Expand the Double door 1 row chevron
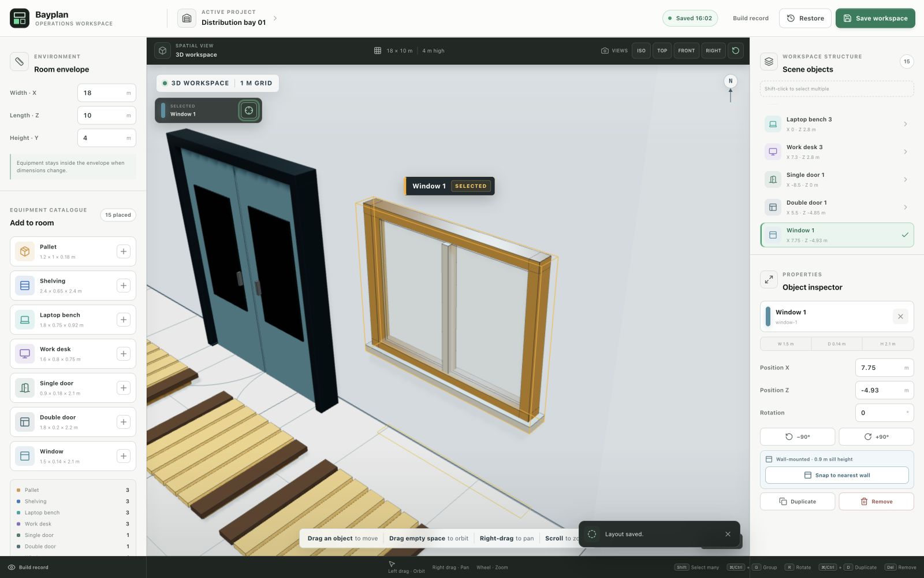Viewport: 924px width, 578px height. click(x=905, y=208)
